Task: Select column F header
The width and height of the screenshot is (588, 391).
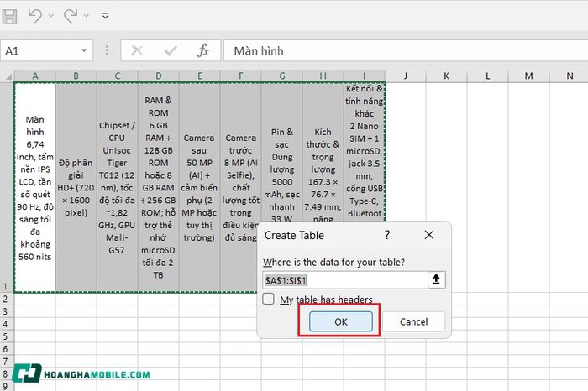Action: pos(241,76)
